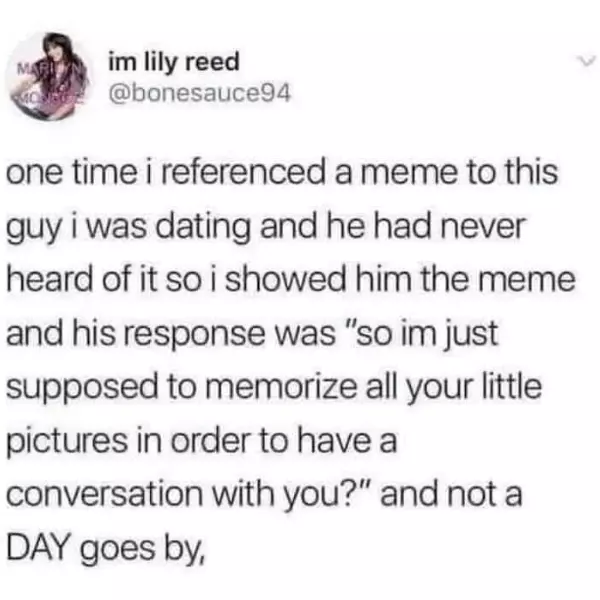600x600 pixels.
Task: Click the word "conversation" in the tweet
Action: pos(105,494)
